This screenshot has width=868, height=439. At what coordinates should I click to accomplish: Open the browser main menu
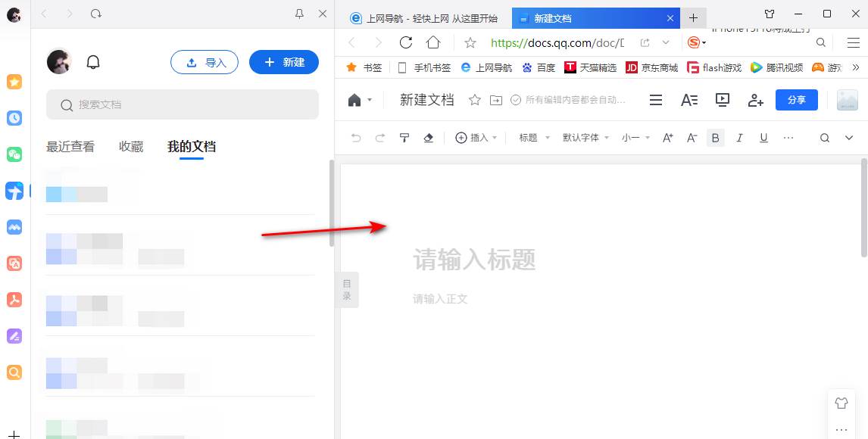[853, 42]
